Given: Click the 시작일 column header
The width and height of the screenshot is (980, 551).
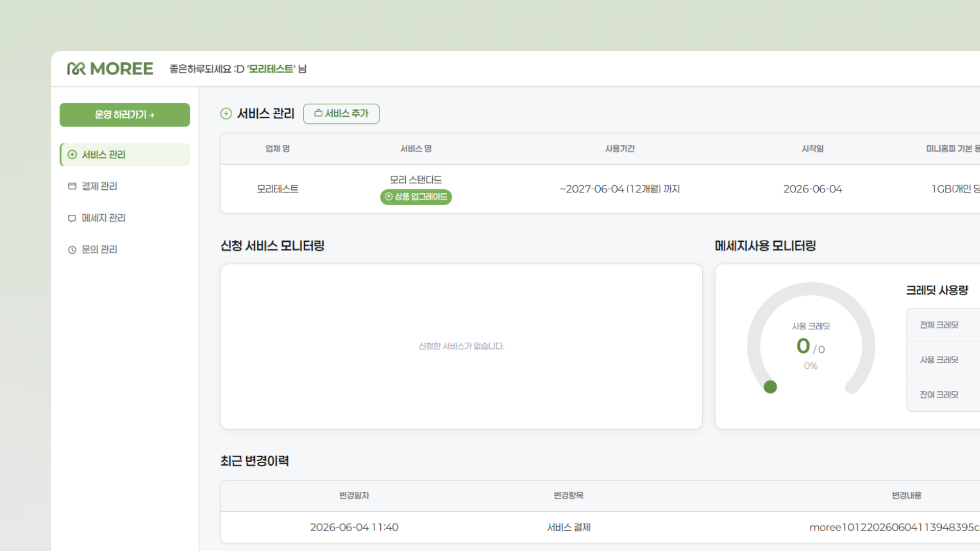Looking at the screenshot, I should click(x=813, y=148).
